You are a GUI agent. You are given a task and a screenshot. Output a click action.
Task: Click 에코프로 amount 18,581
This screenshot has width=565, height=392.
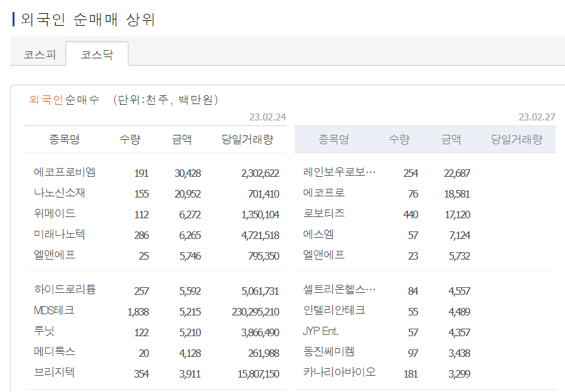click(x=457, y=194)
